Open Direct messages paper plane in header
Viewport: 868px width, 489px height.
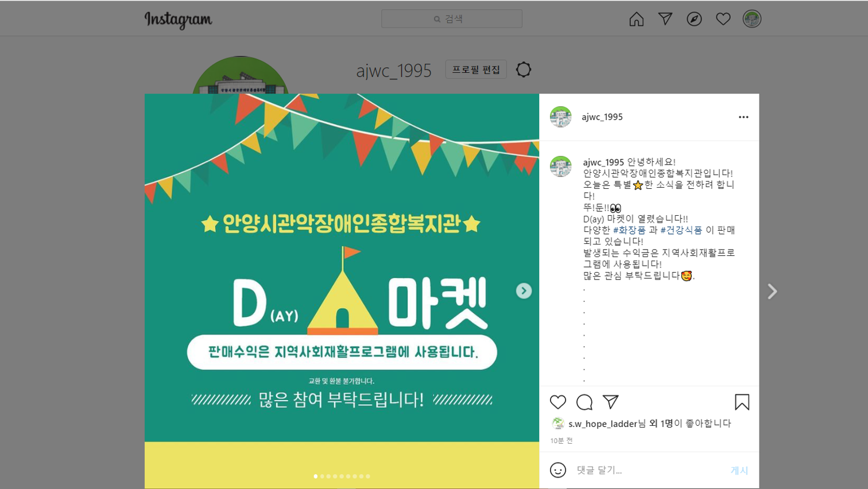tap(665, 19)
